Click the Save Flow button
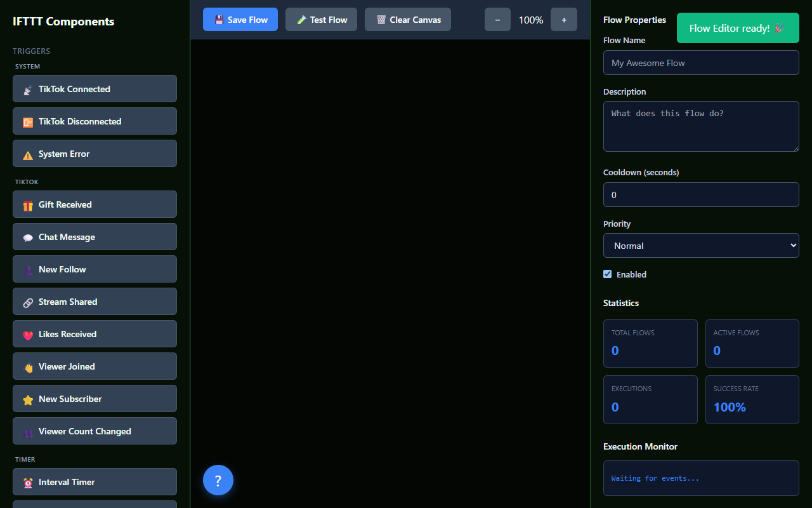 tap(240, 20)
